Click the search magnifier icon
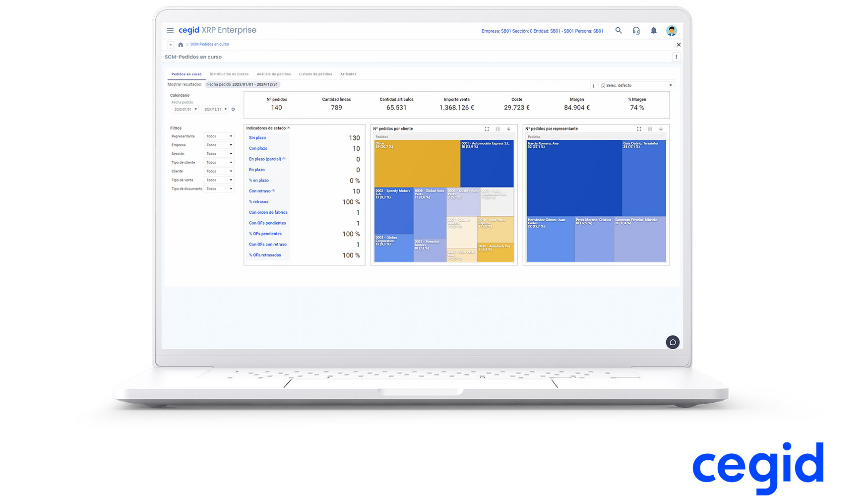This screenshot has width=868, height=496. [619, 30]
